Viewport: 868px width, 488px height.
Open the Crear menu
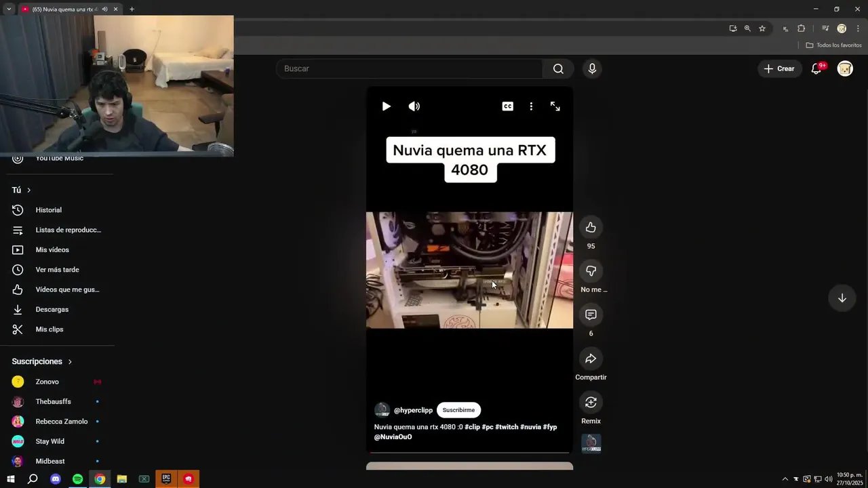coord(778,68)
